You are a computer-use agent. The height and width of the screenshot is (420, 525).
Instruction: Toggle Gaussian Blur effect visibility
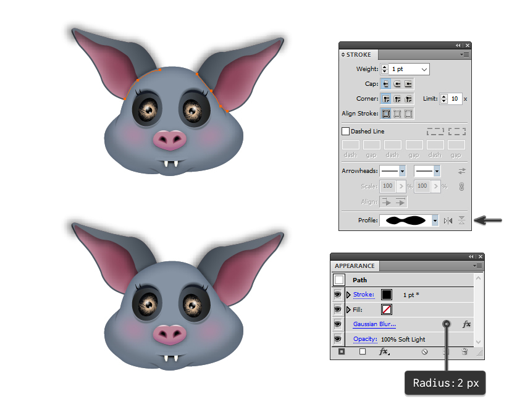click(x=337, y=324)
